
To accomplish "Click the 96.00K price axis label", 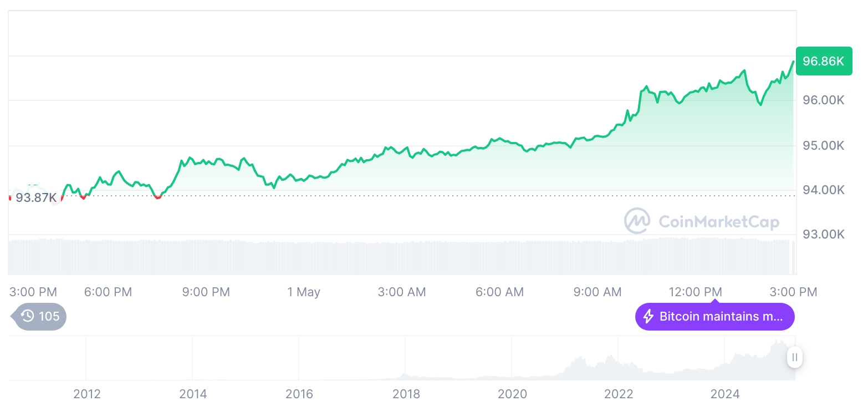I will click(823, 100).
